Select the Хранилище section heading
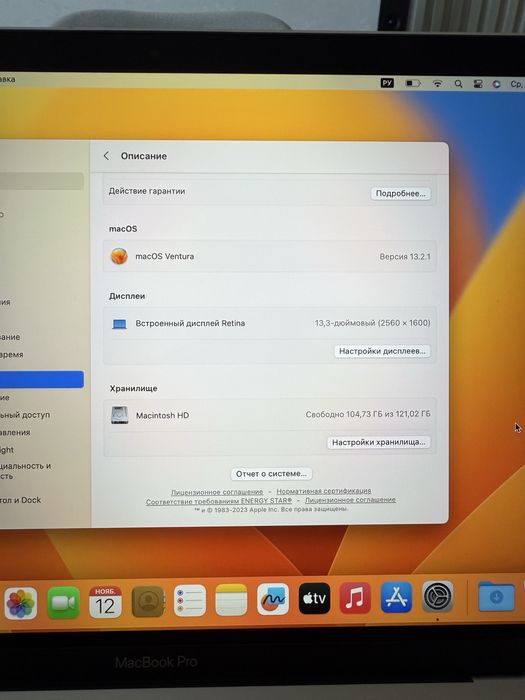 point(133,388)
